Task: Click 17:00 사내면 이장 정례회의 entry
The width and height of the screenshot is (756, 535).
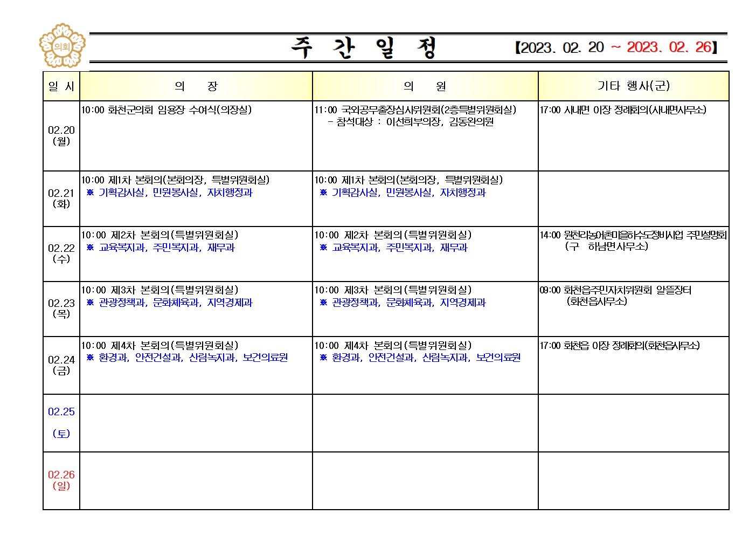Action: [x=623, y=110]
